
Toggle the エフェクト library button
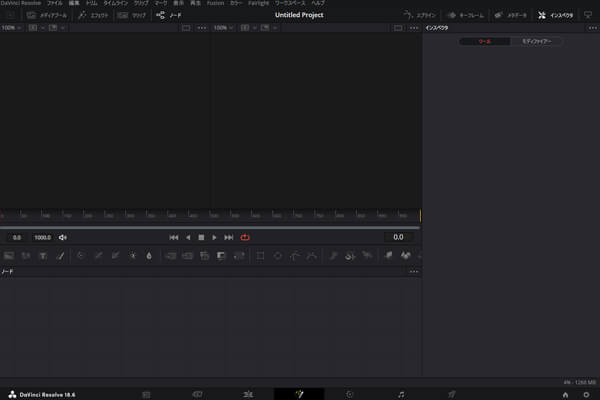coord(96,16)
